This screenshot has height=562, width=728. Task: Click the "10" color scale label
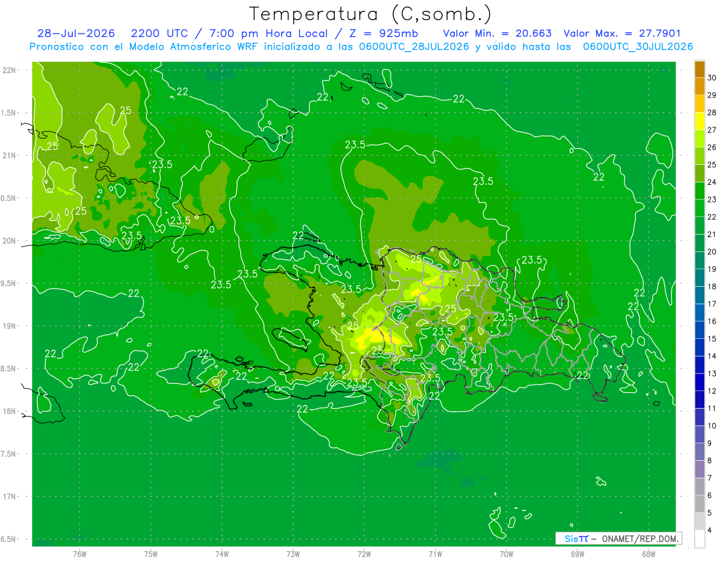point(713,426)
